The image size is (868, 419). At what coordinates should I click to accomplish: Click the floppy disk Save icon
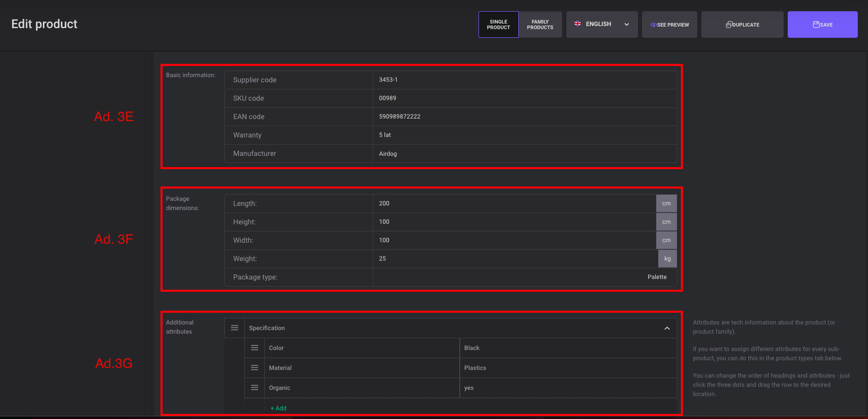816,25
